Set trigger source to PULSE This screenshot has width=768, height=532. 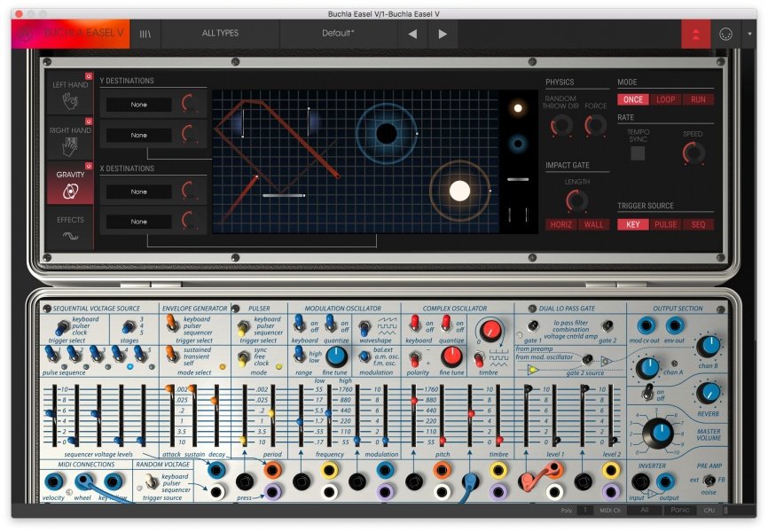pos(665,224)
